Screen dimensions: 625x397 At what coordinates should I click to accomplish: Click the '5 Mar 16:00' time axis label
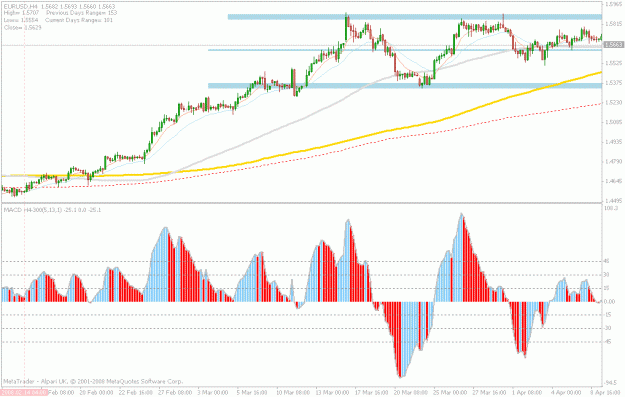pyautogui.click(x=252, y=393)
